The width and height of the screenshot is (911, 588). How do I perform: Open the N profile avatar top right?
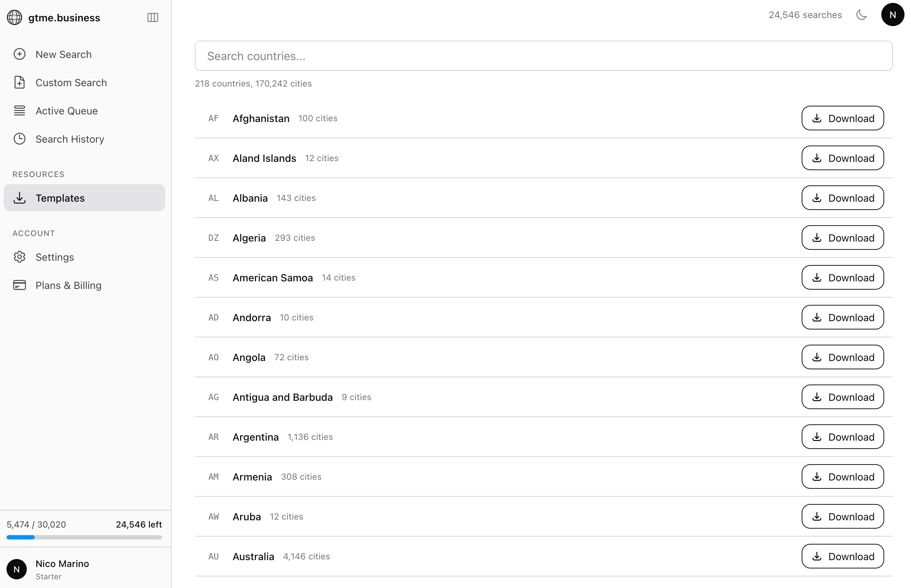pyautogui.click(x=892, y=15)
